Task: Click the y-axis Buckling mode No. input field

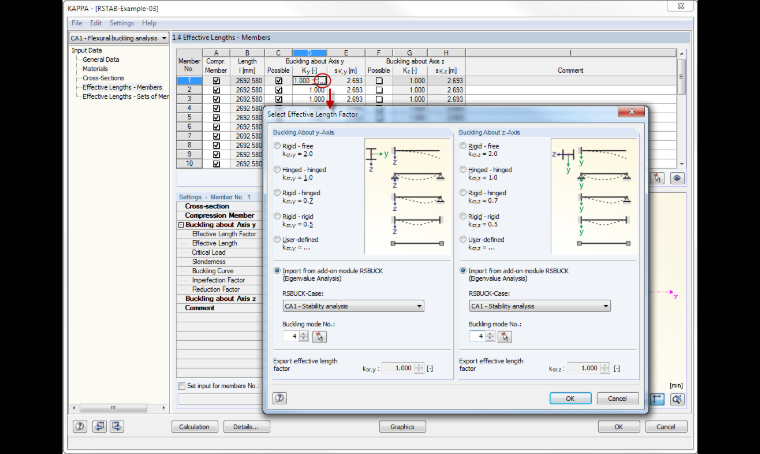Action: (291, 336)
